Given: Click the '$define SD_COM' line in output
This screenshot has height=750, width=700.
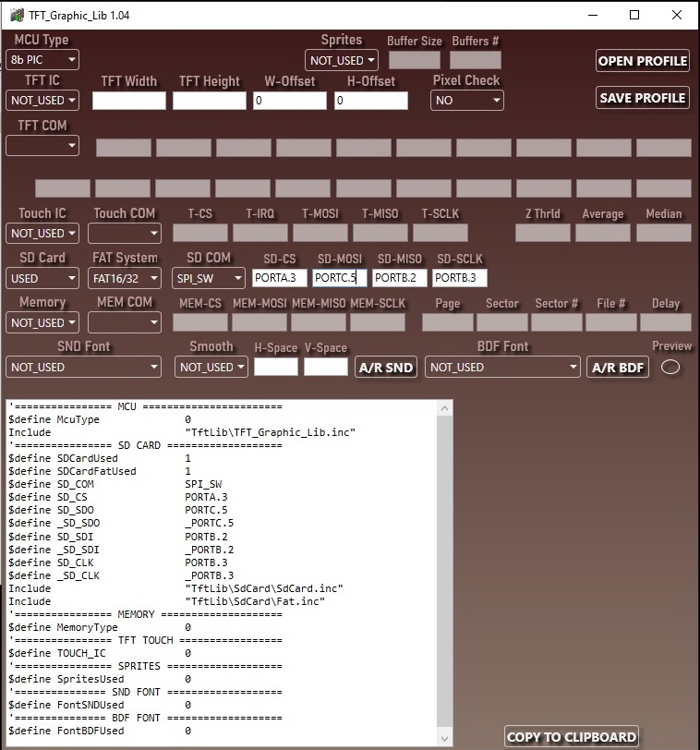Looking at the screenshot, I should (x=115, y=484).
